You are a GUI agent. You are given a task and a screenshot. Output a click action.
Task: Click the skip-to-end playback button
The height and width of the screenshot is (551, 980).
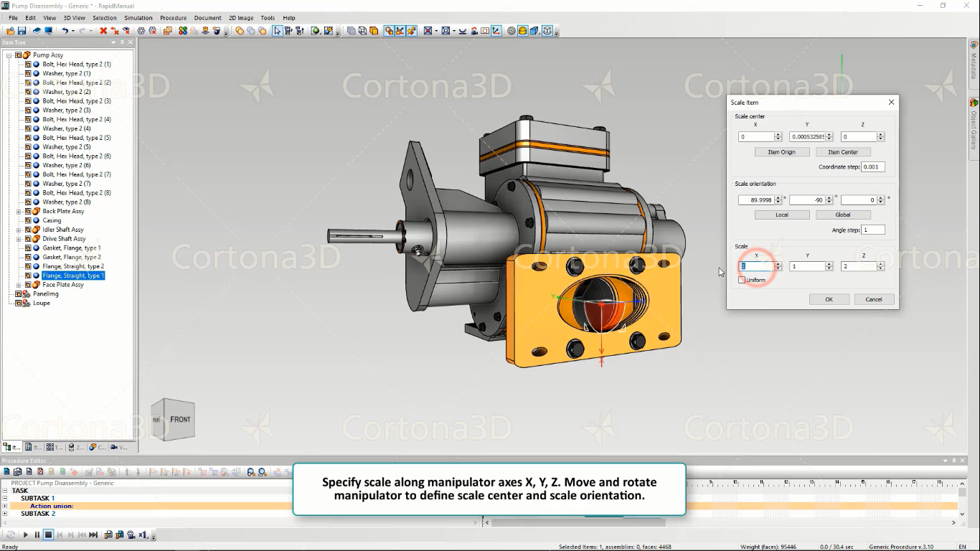tap(93, 534)
